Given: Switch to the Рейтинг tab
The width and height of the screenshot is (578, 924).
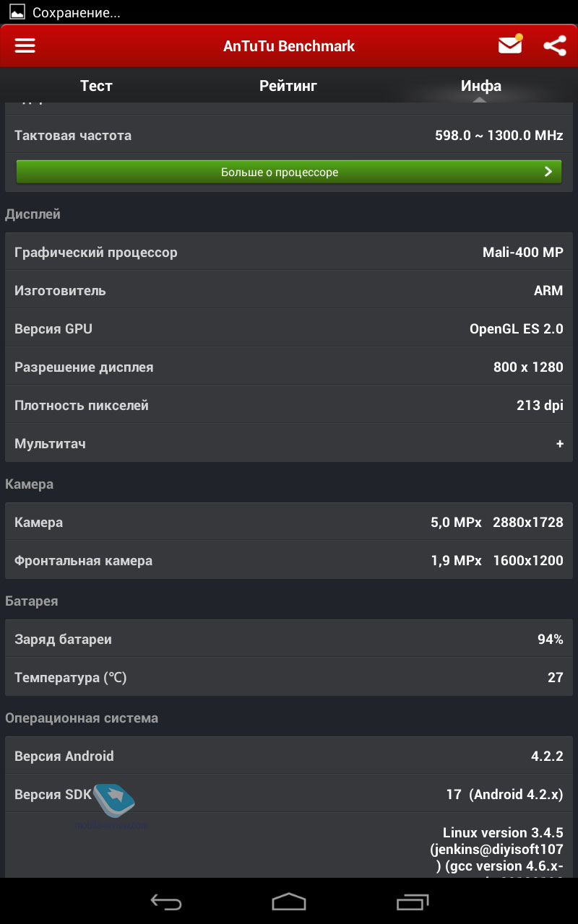Looking at the screenshot, I should pyautogui.click(x=288, y=86).
